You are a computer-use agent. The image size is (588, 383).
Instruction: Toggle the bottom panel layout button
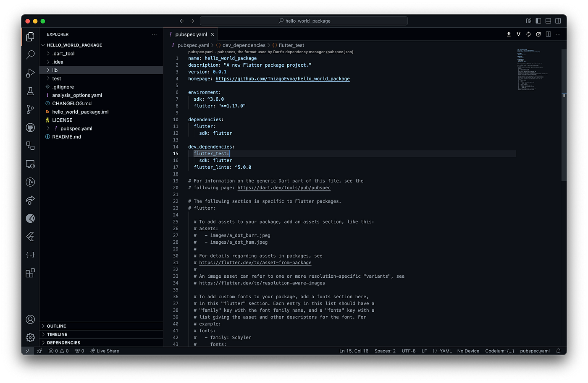click(548, 21)
